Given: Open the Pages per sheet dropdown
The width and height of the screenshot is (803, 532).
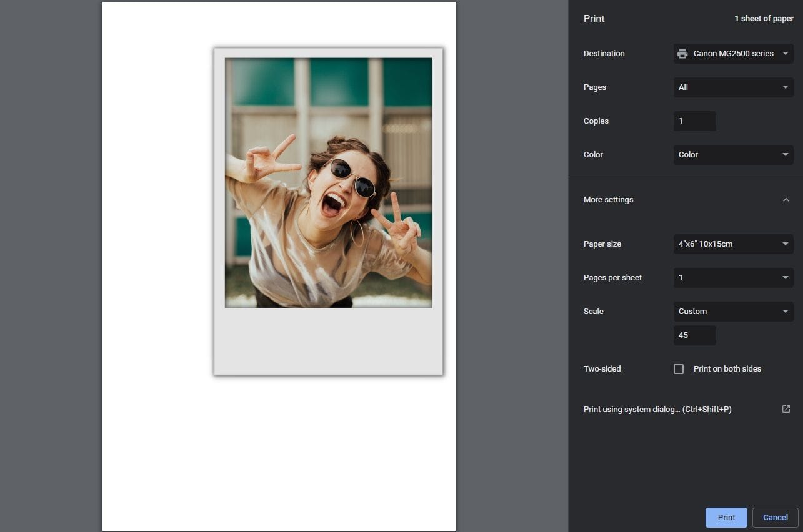Looking at the screenshot, I should tap(733, 278).
